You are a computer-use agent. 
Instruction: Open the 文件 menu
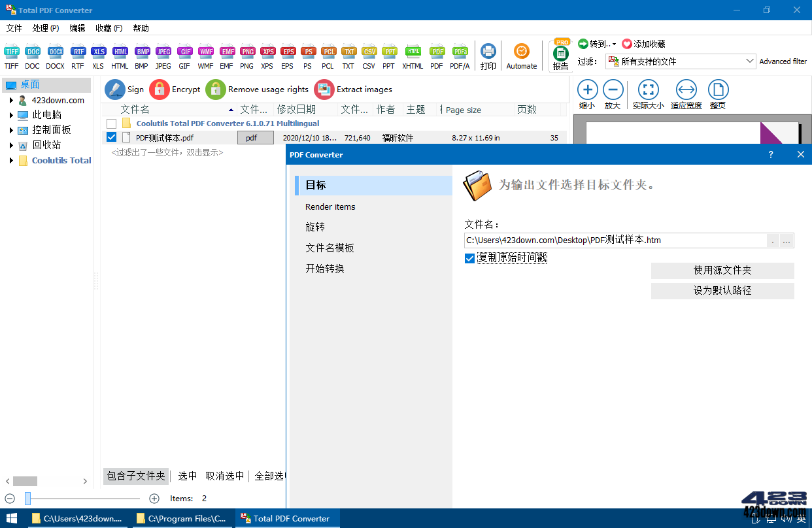(x=14, y=28)
